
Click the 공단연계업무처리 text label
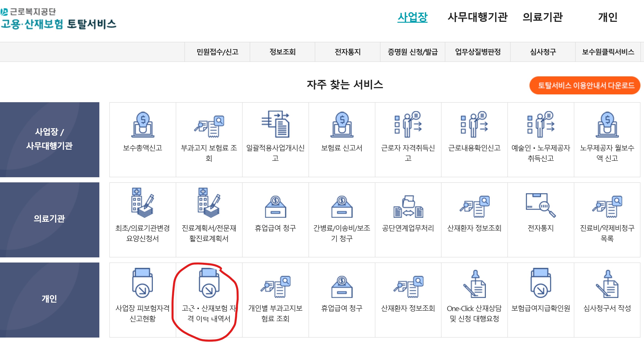click(x=408, y=228)
